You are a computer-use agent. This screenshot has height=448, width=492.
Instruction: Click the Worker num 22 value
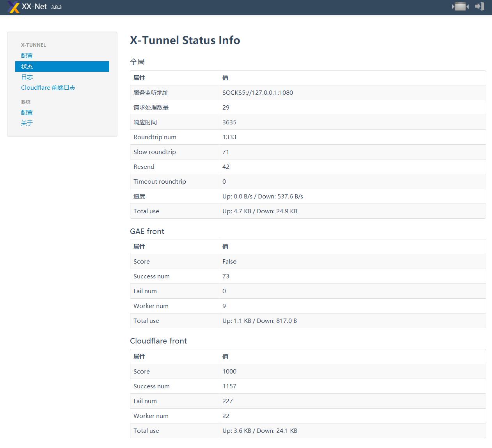point(226,416)
